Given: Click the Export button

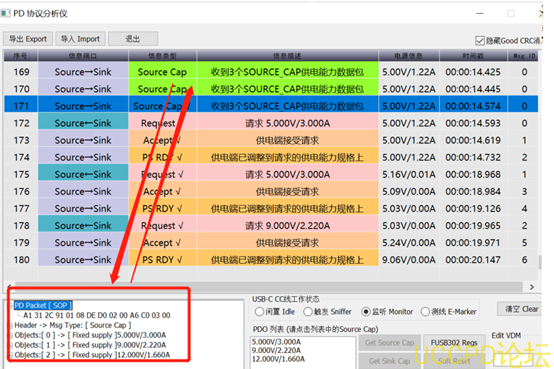Looking at the screenshot, I should click(28, 39).
